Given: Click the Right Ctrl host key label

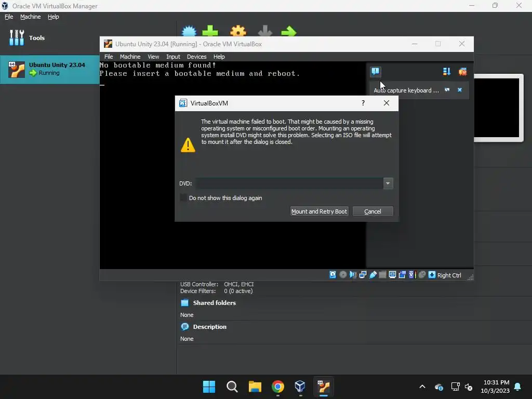Looking at the screenshot, I should click(449, 275).
